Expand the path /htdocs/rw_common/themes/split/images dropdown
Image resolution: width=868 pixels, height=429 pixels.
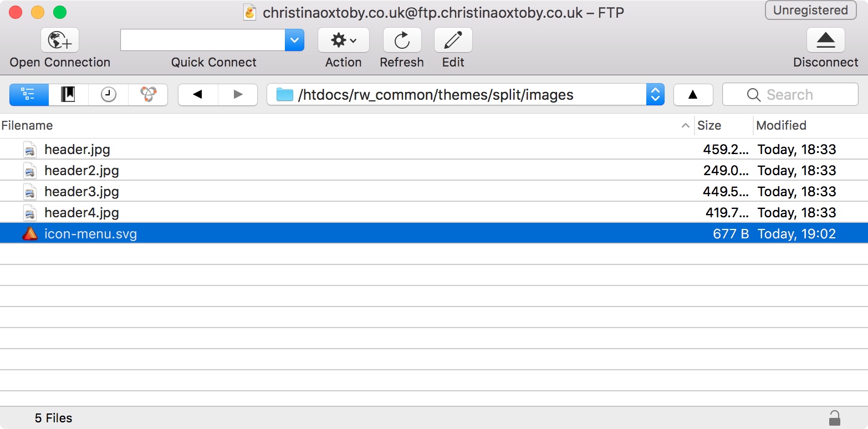(x=655, y=95)
